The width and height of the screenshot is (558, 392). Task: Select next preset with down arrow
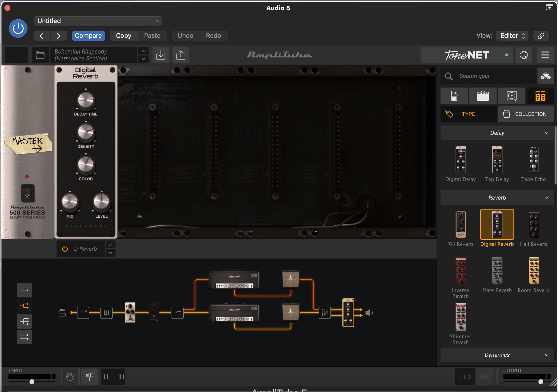[x=143, y=59]
